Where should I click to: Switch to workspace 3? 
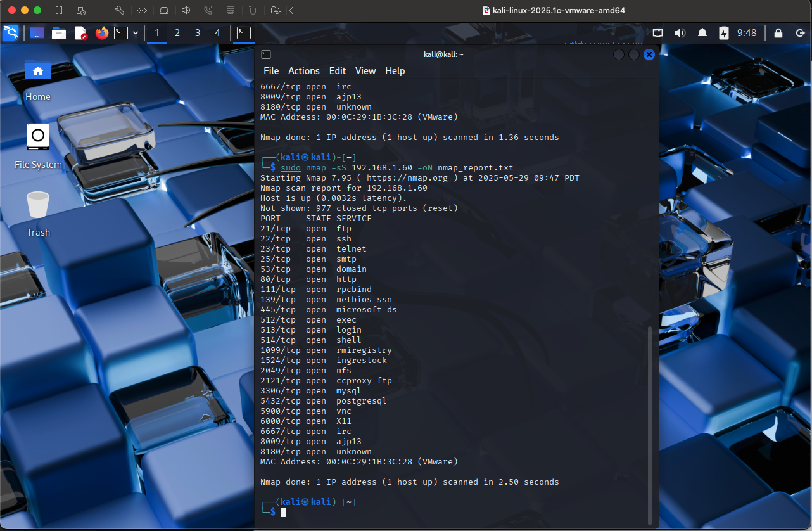click(x=198, y=33)
